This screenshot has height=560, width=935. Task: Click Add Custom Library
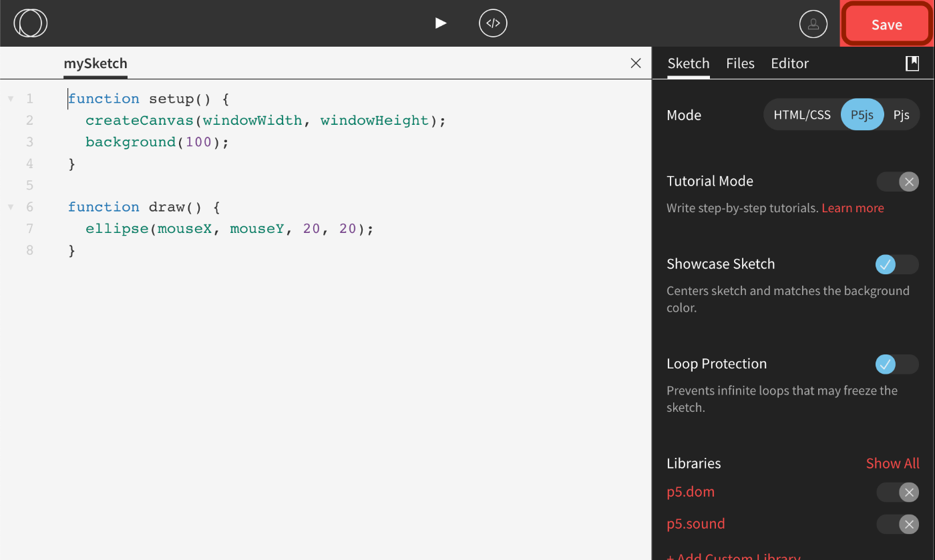pyautogui.click(x=733, y=556)
